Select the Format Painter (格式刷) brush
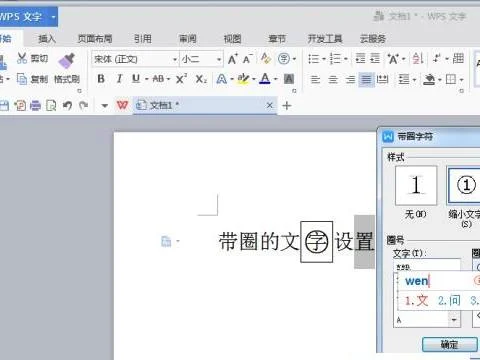The height and width of the screenshot is (360, 480). click(x=66, y=61)
